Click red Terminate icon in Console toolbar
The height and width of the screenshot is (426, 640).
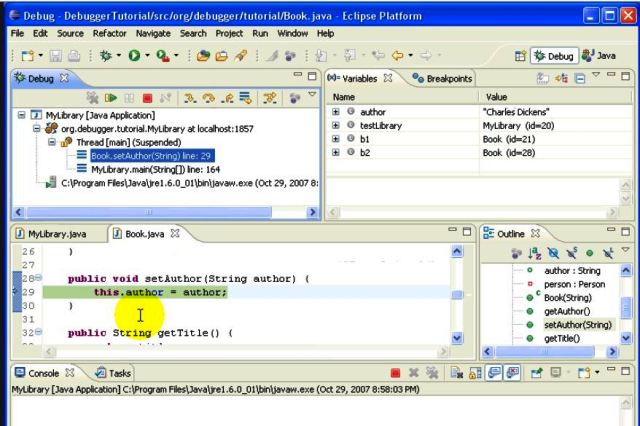tap(395, 373)
